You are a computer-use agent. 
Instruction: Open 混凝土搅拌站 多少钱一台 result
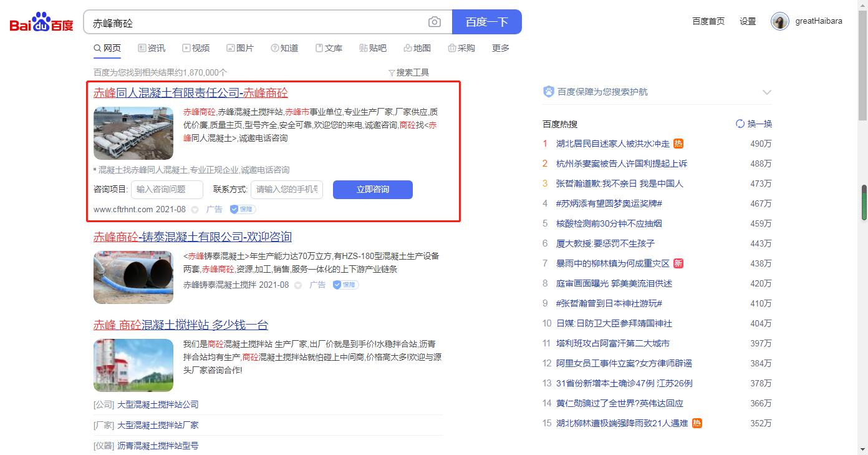pos(181,325)
